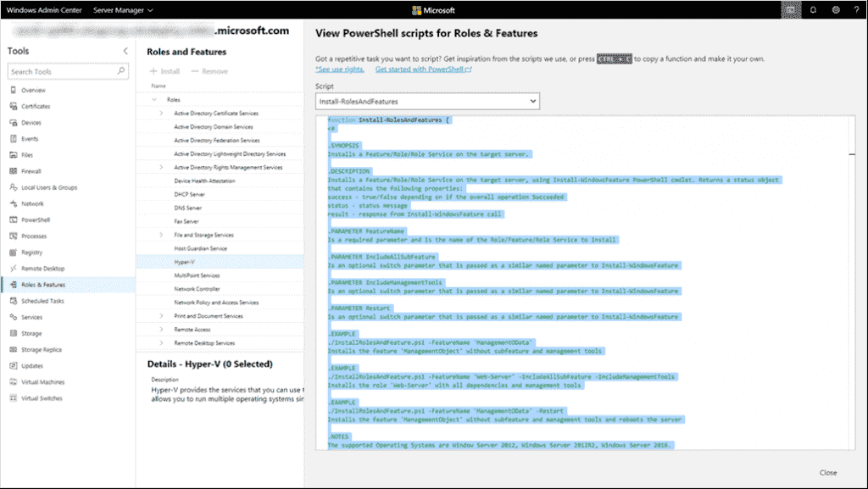The width and height of the screenshot is (868, 489).
Task: Expand Active Directory Rights Management Services
Action: pyautogui.click(x=161, y=167)
